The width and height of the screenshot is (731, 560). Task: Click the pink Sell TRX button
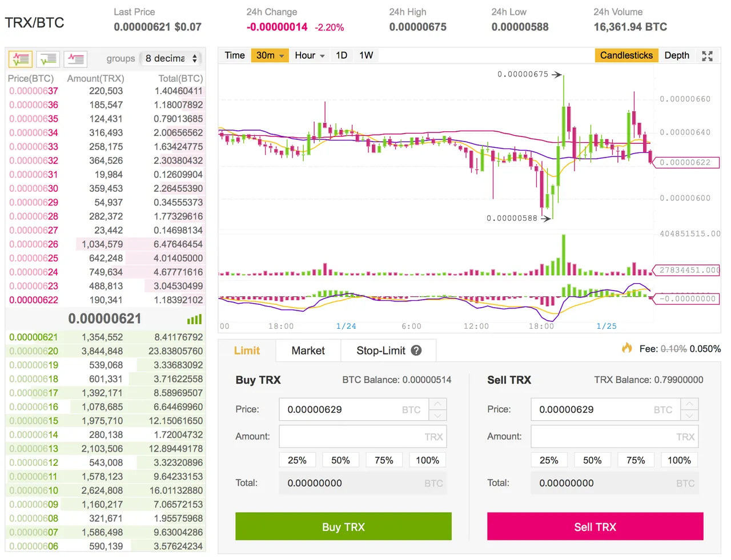(595, 526)
